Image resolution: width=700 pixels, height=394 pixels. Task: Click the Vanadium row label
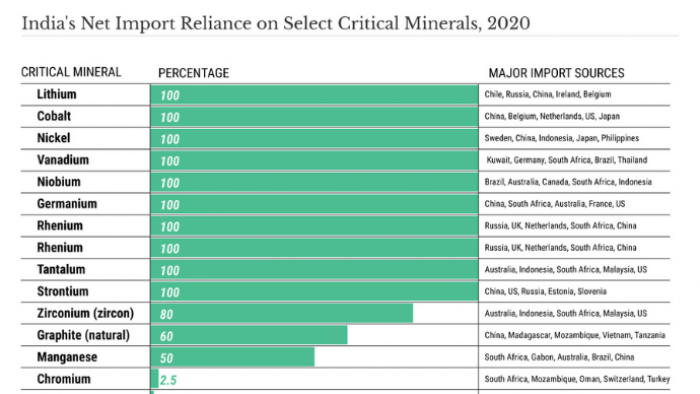(x=63, y=160)
